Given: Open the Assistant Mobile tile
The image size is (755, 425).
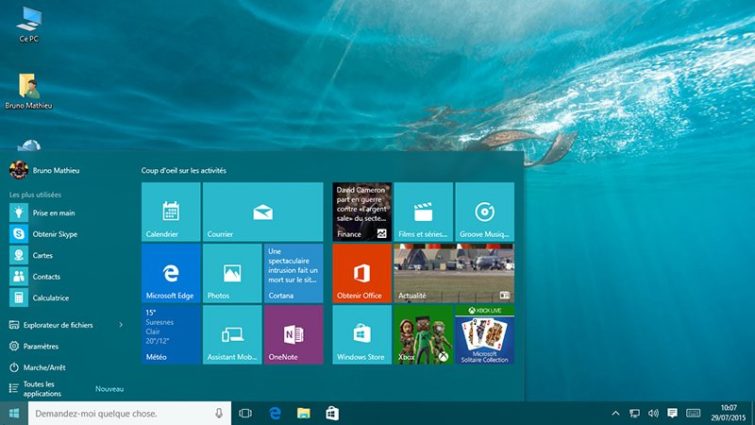Looking at the screenshot, I should [x=232, y=335].
